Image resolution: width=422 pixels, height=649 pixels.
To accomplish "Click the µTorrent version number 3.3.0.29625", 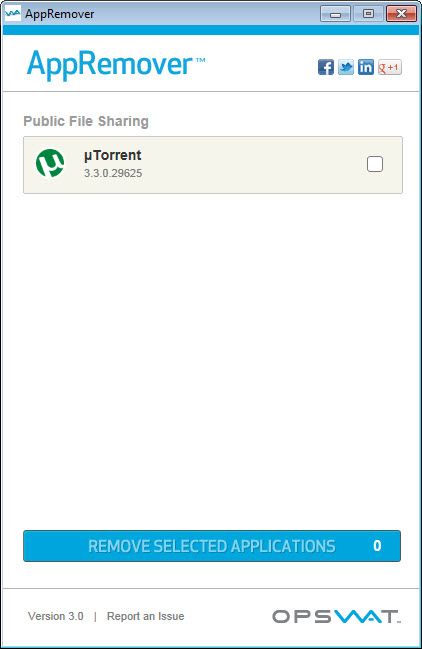I will click(x=113, y=173).
